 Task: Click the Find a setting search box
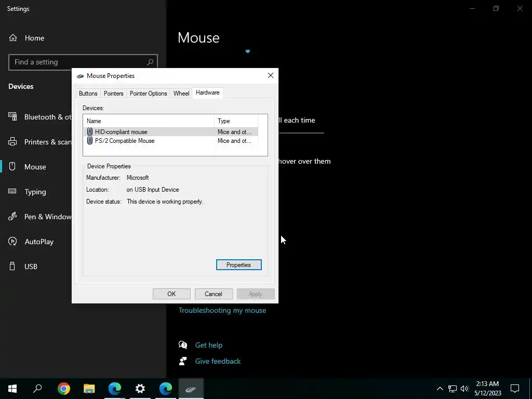click(83, 62)
